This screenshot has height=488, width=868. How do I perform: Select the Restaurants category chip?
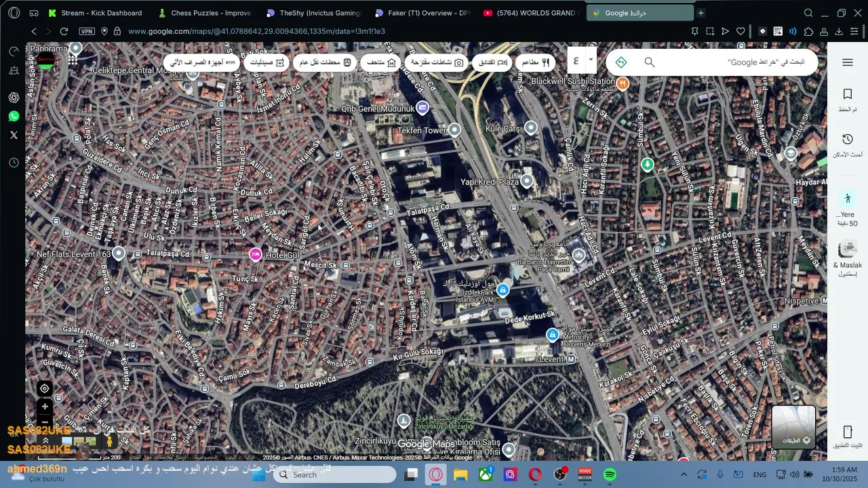[x=536, y=62]
